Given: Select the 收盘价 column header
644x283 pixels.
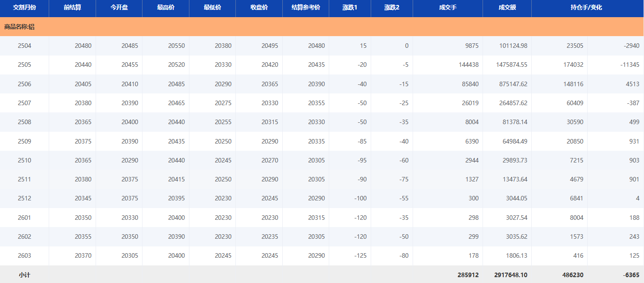Looking at the screenshot, I should click(x=259, y=8).
